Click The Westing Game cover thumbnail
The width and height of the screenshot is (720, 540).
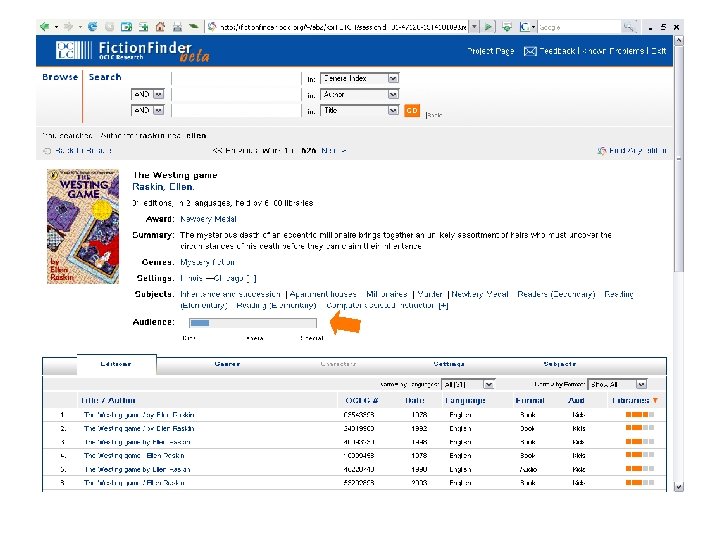point(83,226)
